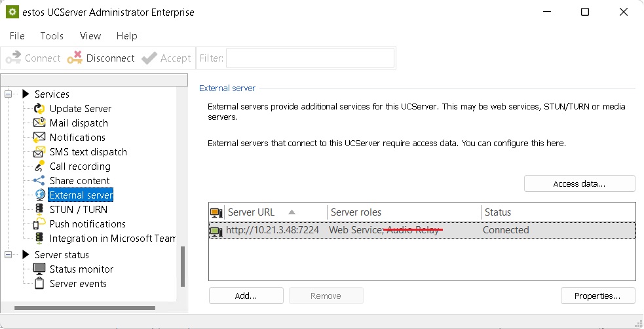The image size is (644, 329).
Task: Click the Call recording microphone icon
Action: click(x=39, y=166)
